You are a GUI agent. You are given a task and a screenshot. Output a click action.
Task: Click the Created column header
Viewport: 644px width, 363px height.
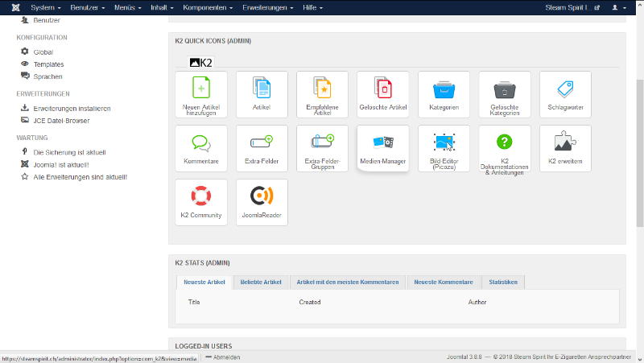(310, 302)
